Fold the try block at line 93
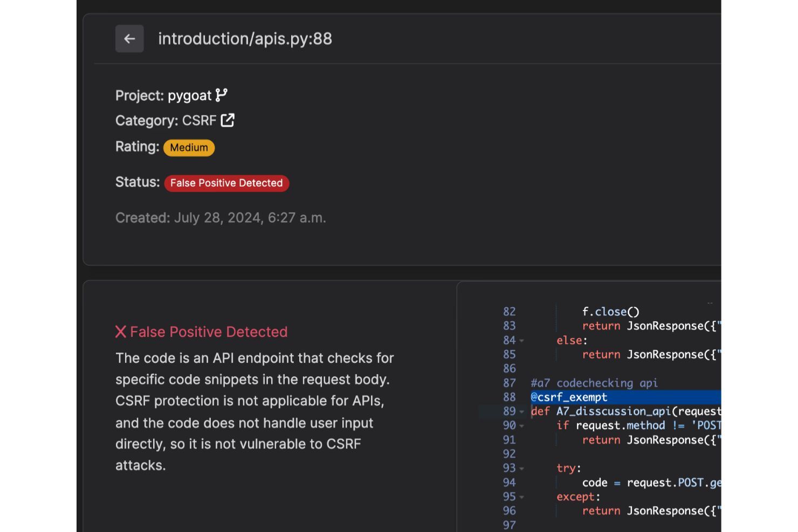 [522, 468]
